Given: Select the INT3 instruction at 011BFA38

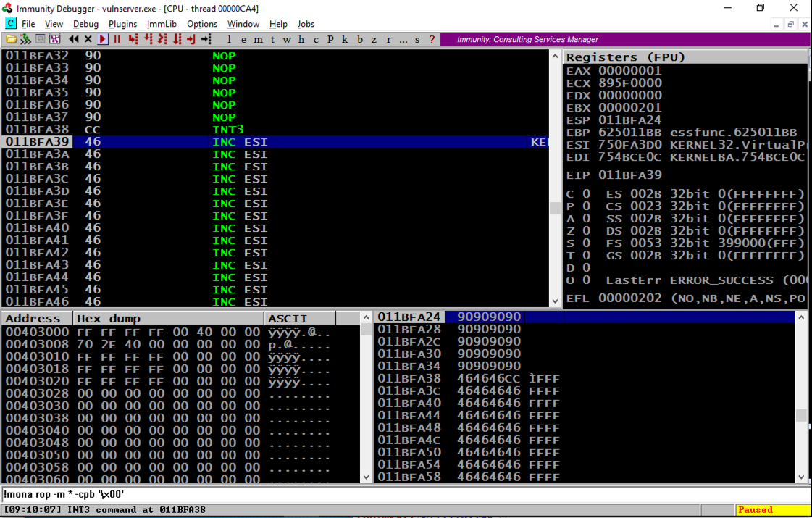Looking at the screenshot, I should pos(227,130).
